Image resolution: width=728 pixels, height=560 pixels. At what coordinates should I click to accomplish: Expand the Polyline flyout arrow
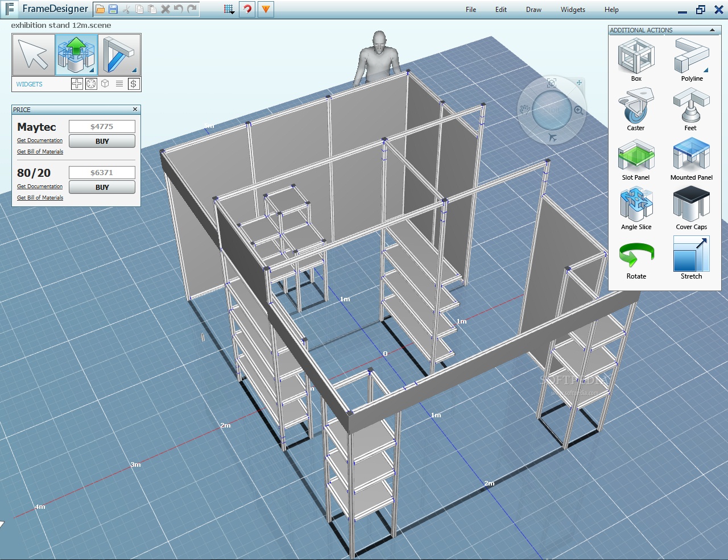(706, 70)
